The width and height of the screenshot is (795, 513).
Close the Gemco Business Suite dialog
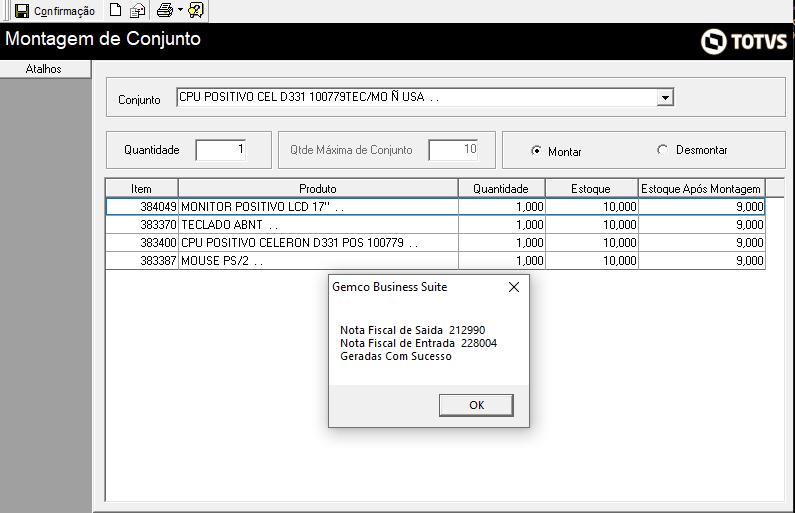514,287
